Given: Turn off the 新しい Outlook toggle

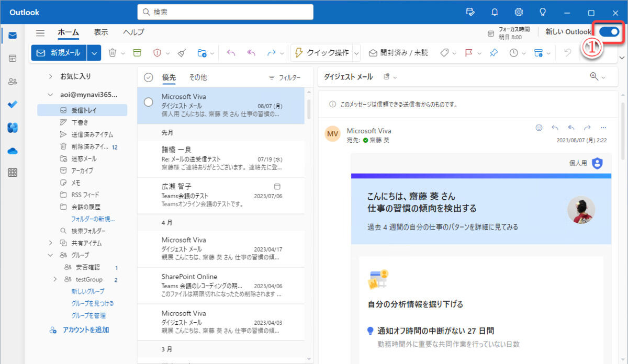Looking at the screenshot, I should click(x=609, y=32).
